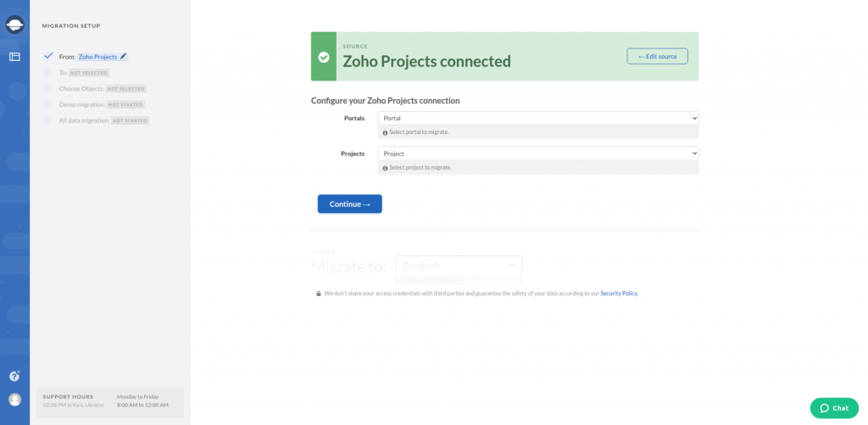Open the Migrate to Zendesk dropdown
The width and height of the screenshot is (868, 425).
459,266
